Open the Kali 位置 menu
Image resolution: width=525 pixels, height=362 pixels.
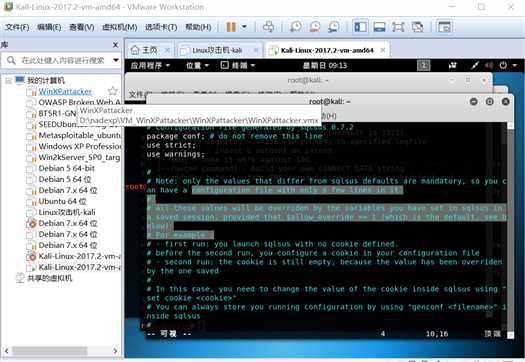(x=197, y=65)
